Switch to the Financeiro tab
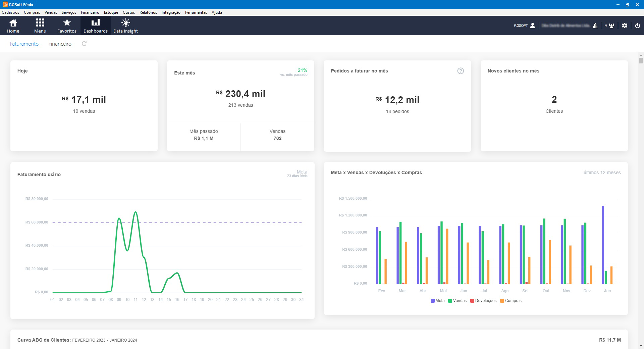 coord(60,44)
